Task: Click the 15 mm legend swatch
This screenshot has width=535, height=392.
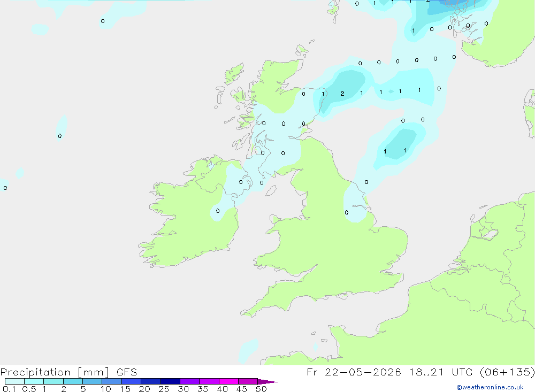Action: (x=131, y=381)
